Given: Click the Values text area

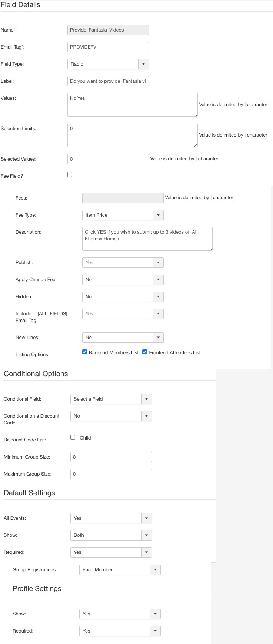Looking at the screenshot, I should coord(132,105).
